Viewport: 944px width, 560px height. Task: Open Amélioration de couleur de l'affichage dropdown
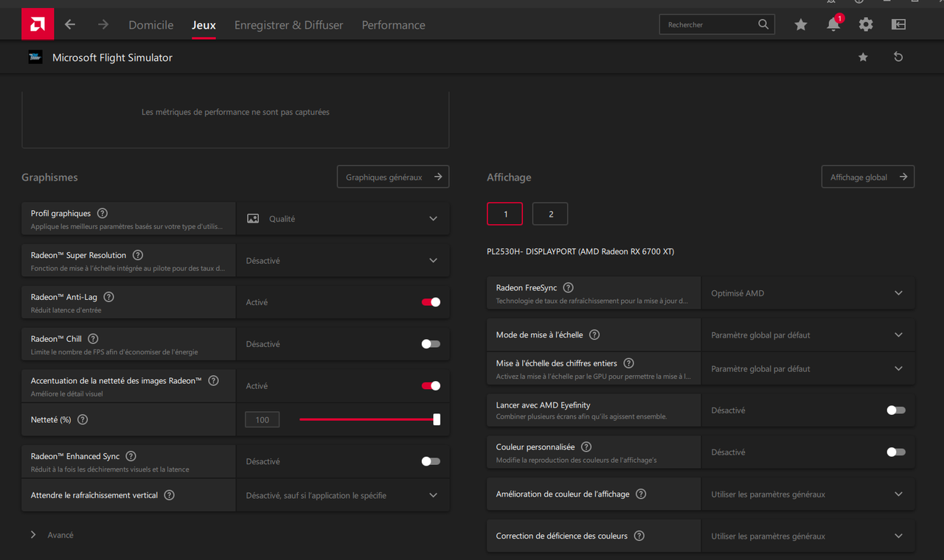808,494
